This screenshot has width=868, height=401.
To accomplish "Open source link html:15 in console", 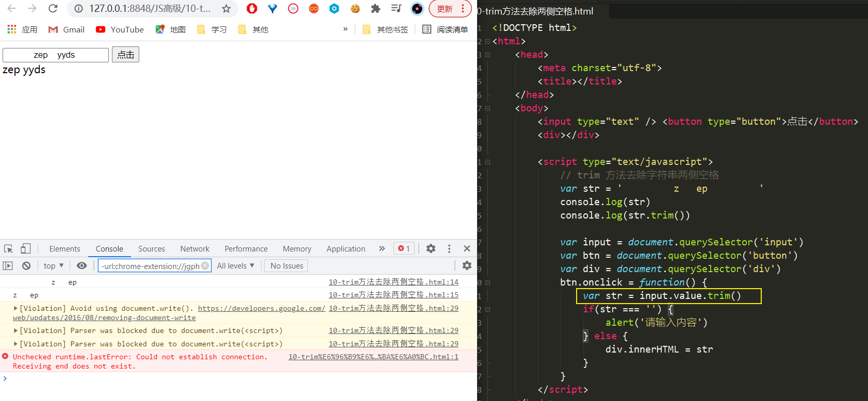I will (x=394, y=295).
